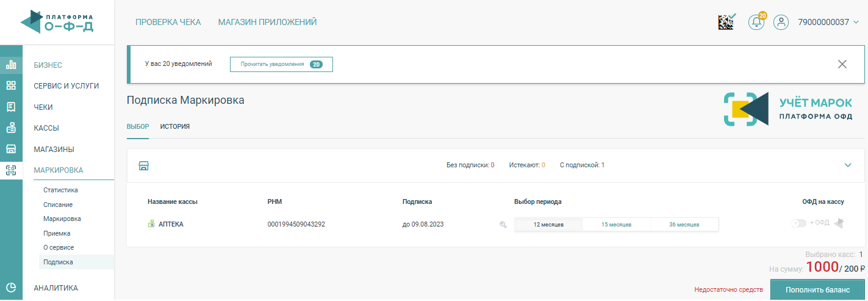Switch to the ИСТОРИЯ tab
Screen dimensions: 868x301
click(x=175, y=126)
